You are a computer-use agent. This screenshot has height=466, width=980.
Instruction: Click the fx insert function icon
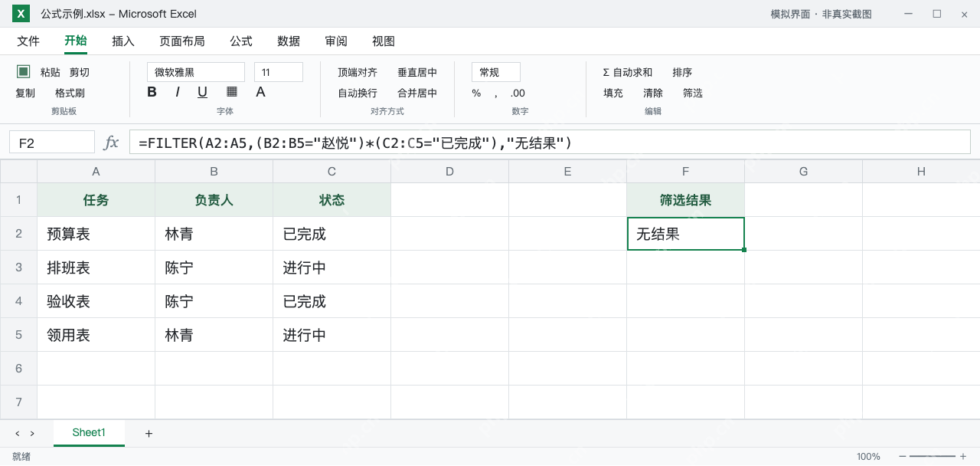(x=111, y=143)
